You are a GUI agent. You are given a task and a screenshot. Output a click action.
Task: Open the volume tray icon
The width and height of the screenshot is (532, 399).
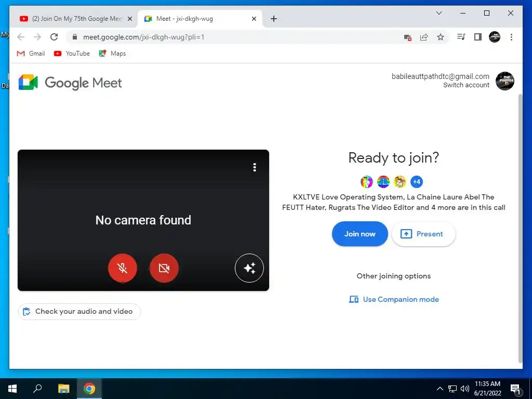tap(465, 389)
